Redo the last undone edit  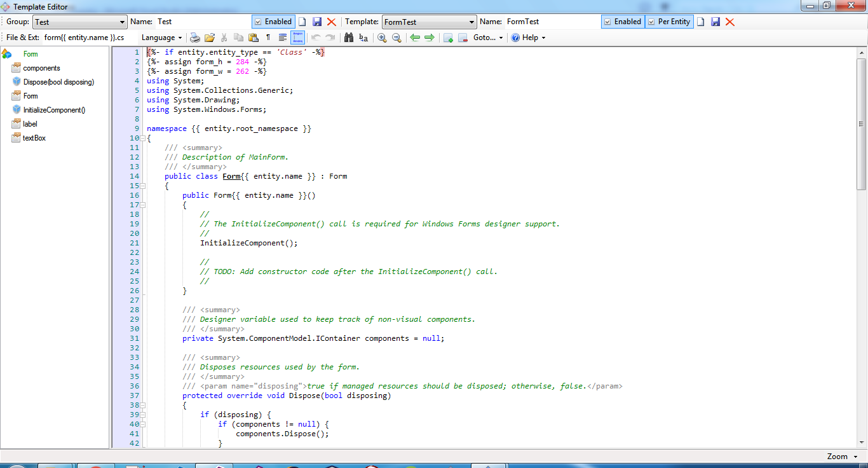[330, 38]
